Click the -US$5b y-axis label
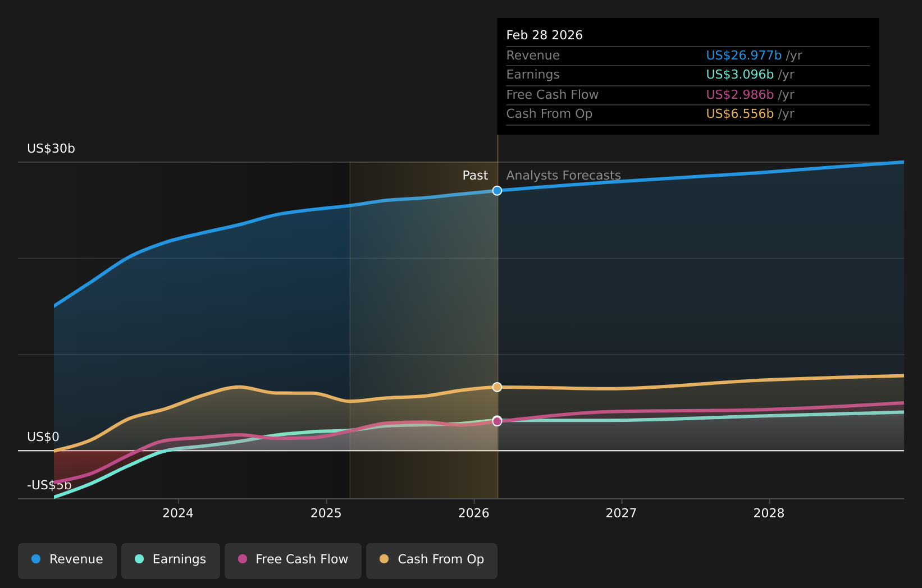 (49, 485)
